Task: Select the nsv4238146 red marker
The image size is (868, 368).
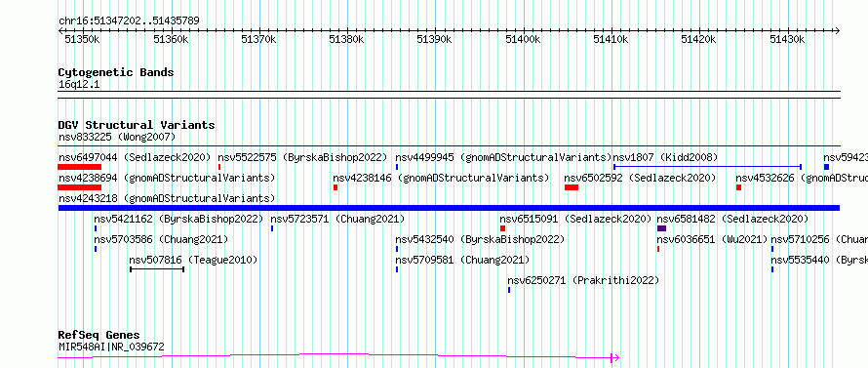Action: click(335, 187)
